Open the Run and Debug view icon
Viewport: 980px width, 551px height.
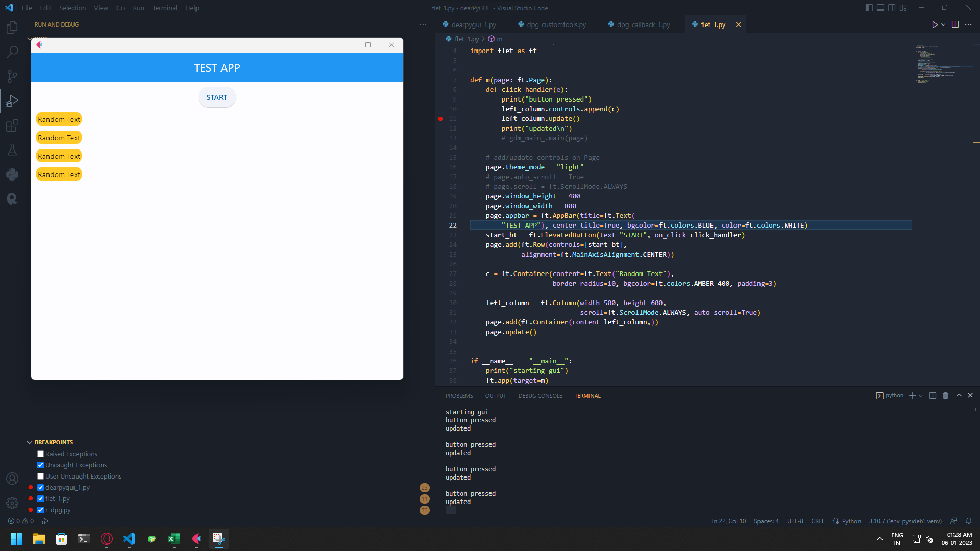12,101
